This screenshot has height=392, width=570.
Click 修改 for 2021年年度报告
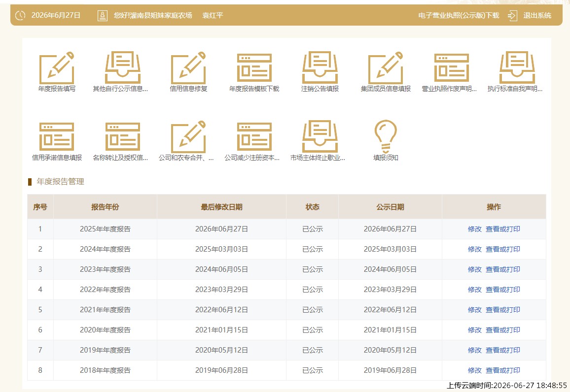tap(474, 310)
